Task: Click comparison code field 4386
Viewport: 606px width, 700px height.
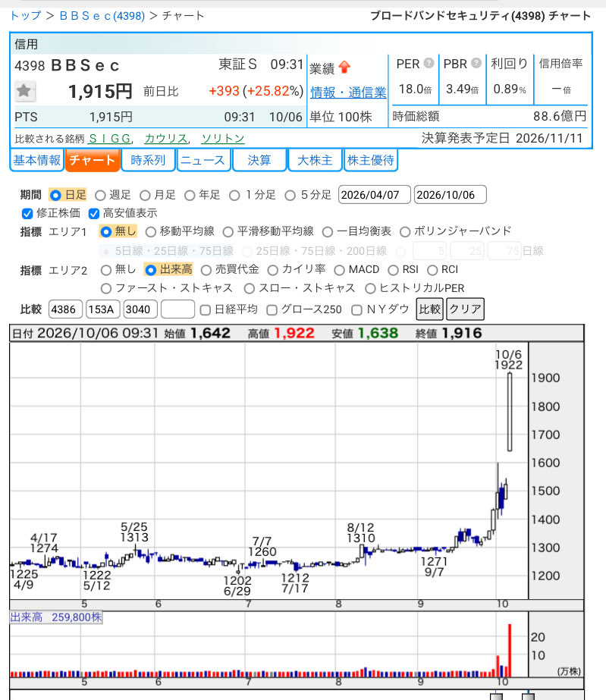Action: [x=65, y=309]
